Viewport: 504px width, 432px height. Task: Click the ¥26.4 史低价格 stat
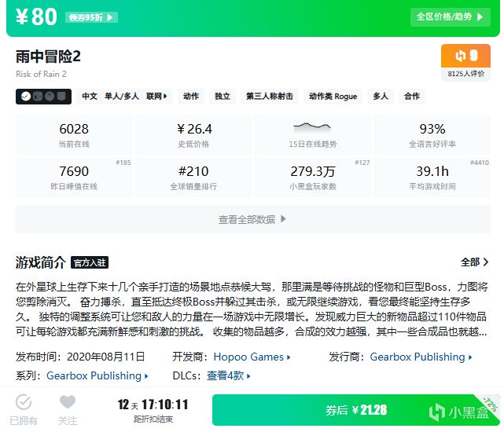point(193,135)
